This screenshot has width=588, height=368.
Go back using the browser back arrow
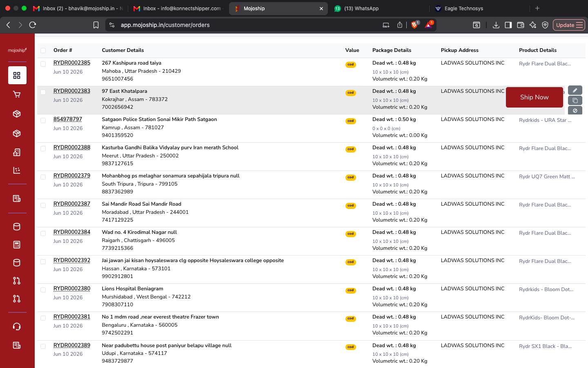tap(8, 25)
